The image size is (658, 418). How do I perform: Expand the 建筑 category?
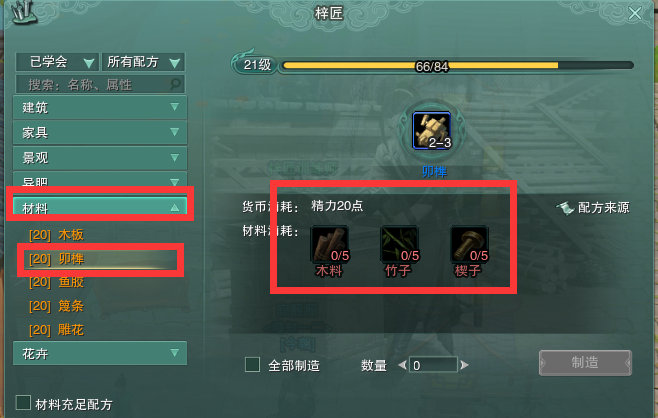click(x=100, y=107)
